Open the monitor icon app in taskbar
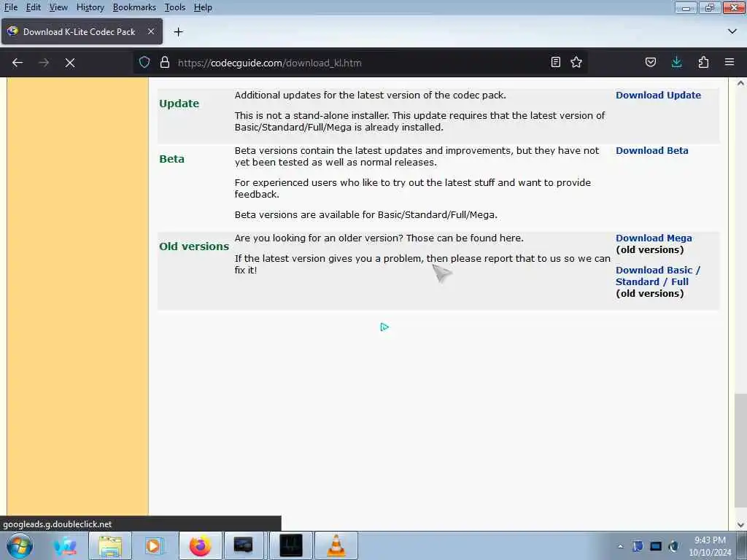 tap(243, 545)
